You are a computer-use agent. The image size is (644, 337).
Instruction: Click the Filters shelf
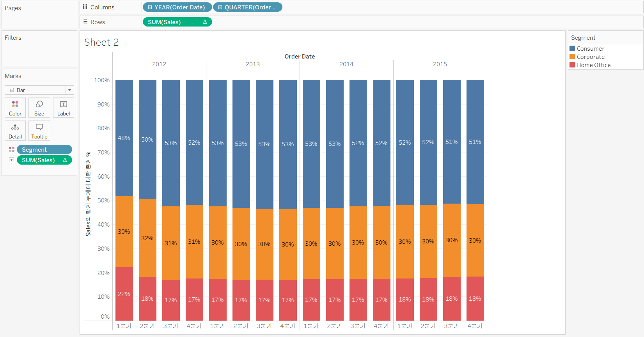point(39,48)
